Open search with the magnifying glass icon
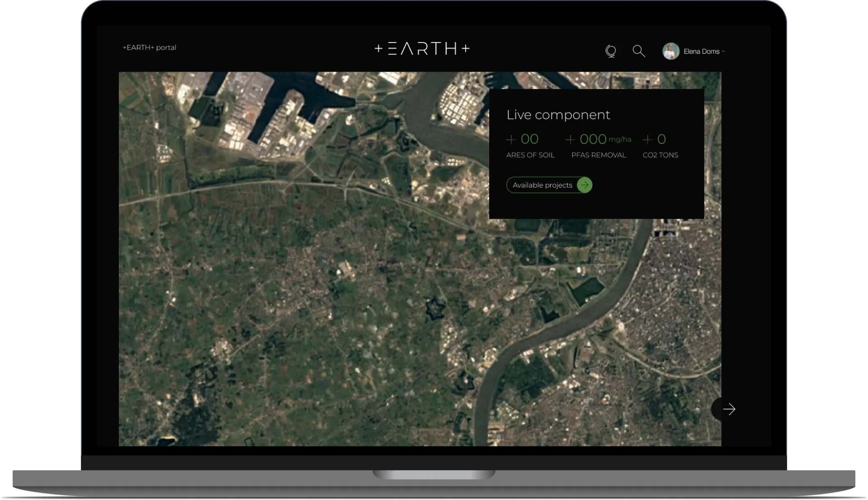Viewport: 868px width, 500px height. (638, 51)
